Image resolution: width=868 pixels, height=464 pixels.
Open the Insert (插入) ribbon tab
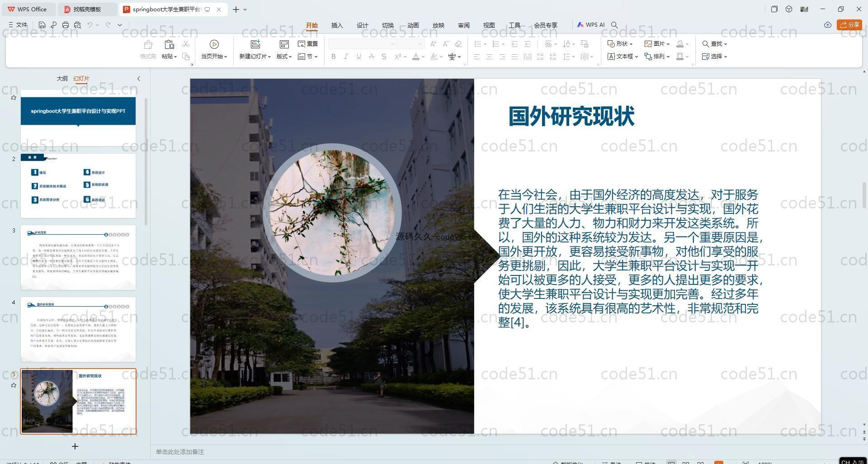pyautogui.click(x=337, y=25)
